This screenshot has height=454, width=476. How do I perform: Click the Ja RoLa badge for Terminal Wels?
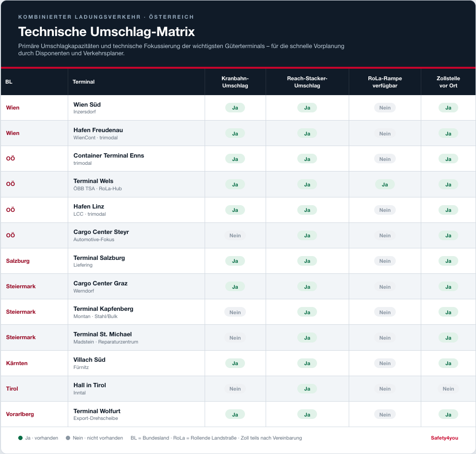(x=385, y=184)
